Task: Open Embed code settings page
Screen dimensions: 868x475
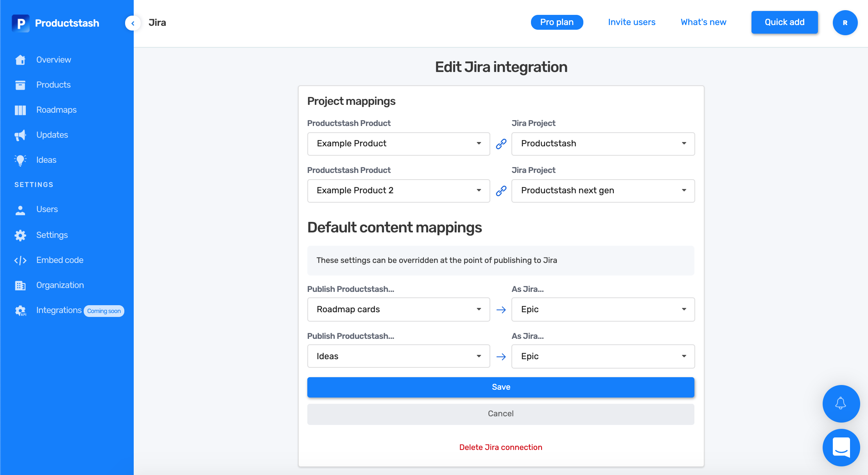Action: [59, 260]
